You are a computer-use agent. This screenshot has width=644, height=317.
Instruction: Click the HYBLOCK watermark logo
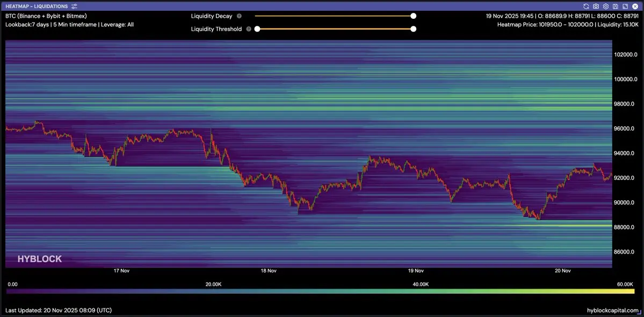[39, 259]
